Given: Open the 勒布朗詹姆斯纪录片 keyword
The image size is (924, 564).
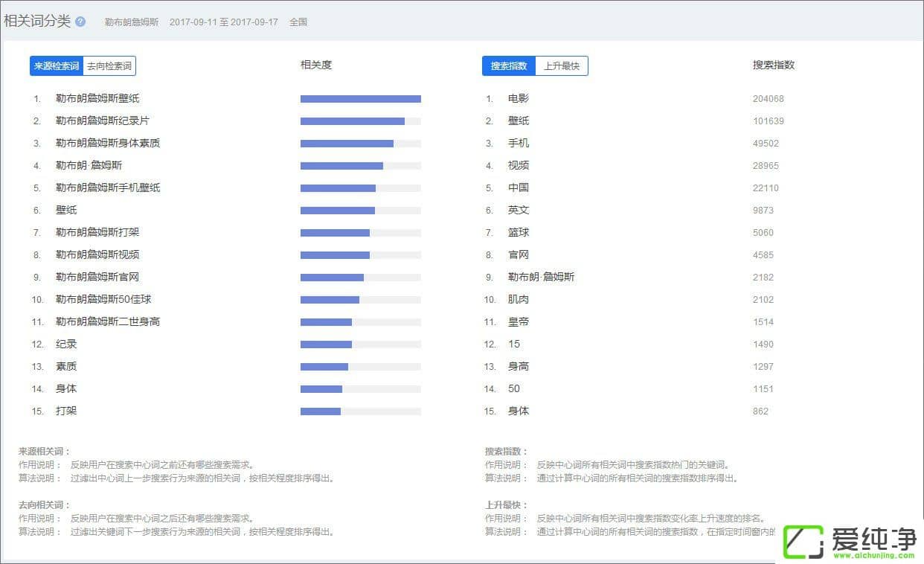Looking at the screenshot, I should point(103,121).
